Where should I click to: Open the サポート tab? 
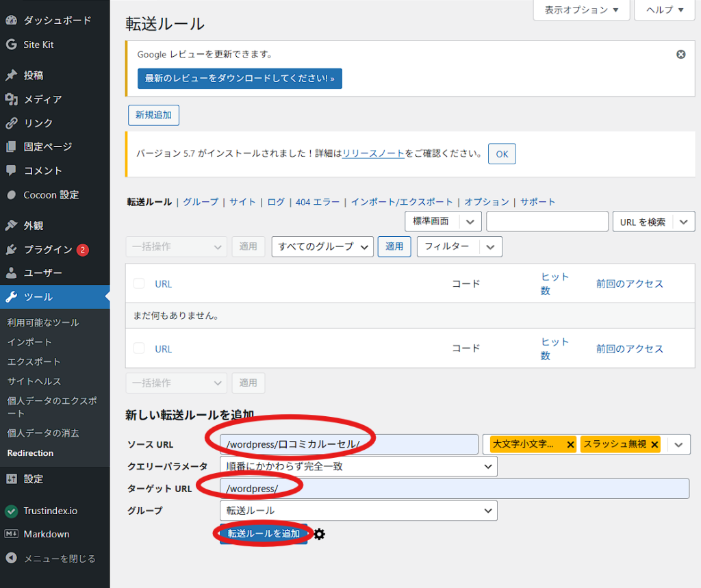point(538,202)
